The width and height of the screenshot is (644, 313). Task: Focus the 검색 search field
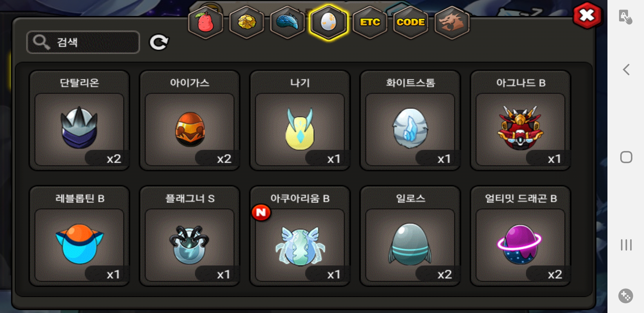(x=83, y=42)
